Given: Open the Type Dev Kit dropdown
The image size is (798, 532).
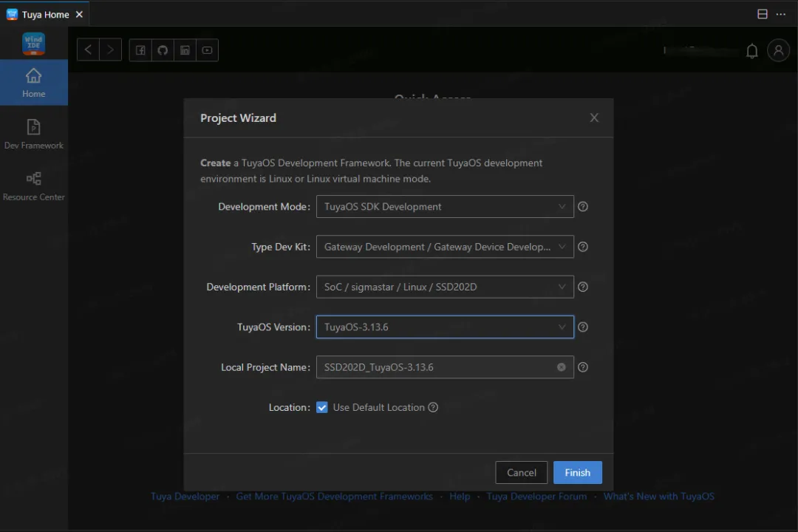Looking at the screenshot, I should [x=445, y=247].
